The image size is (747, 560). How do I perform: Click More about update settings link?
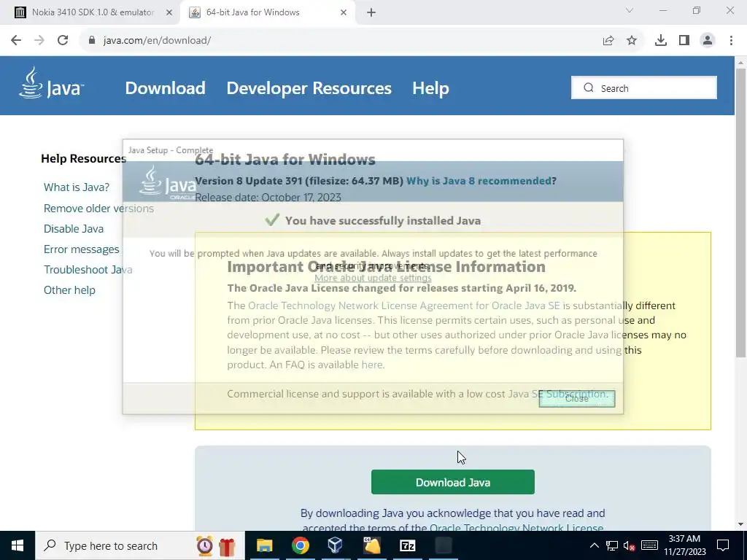click(x=373, y=278)
